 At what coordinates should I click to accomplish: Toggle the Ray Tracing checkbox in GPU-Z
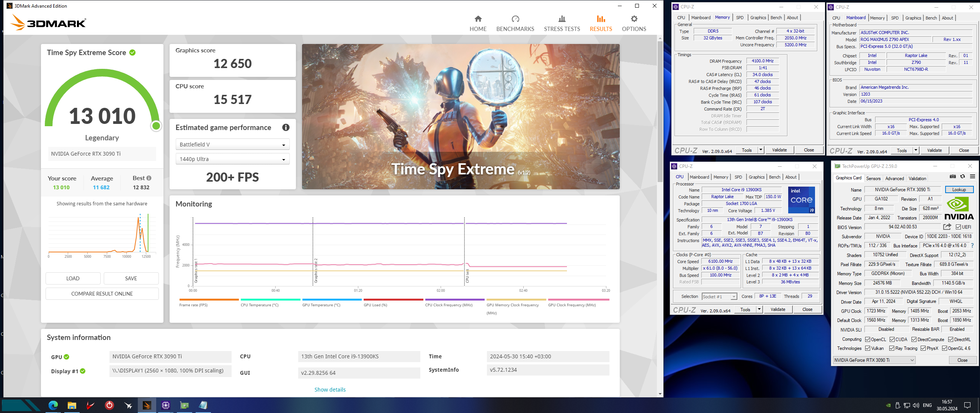click(x=892, y=348)
